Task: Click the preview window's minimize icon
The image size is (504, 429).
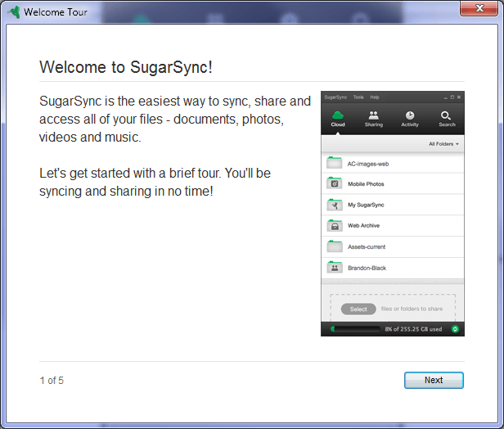Action: 445,97
